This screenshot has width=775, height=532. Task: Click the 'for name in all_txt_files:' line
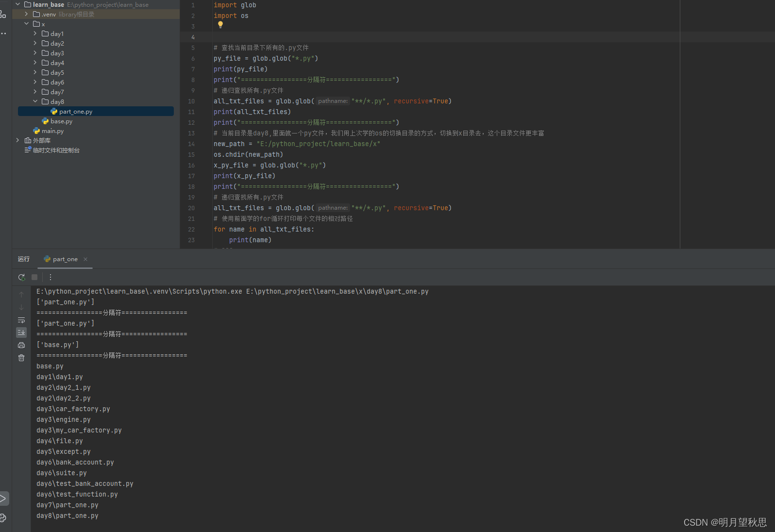(x=264, y=229)
